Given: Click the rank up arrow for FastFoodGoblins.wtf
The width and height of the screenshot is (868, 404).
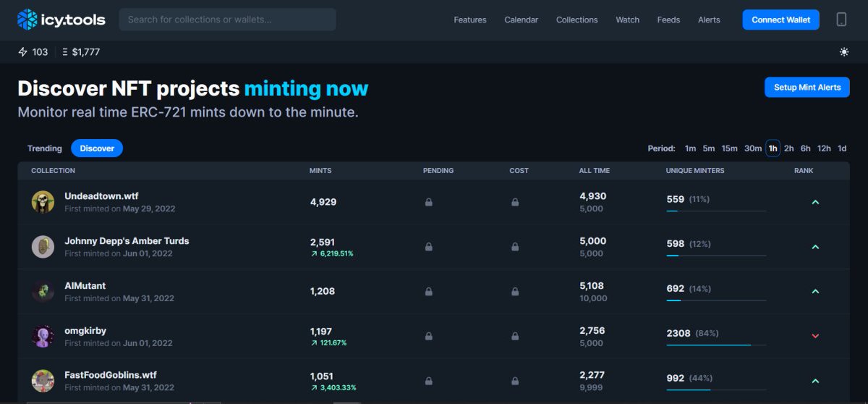Looking at the screenshot, I should [x=815, y=381].
